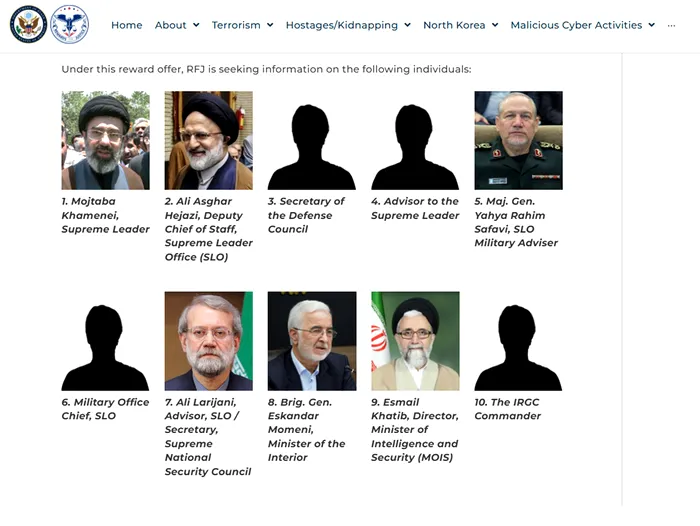
Task: Go to the Home page link
Action: (x=127, y=25)
